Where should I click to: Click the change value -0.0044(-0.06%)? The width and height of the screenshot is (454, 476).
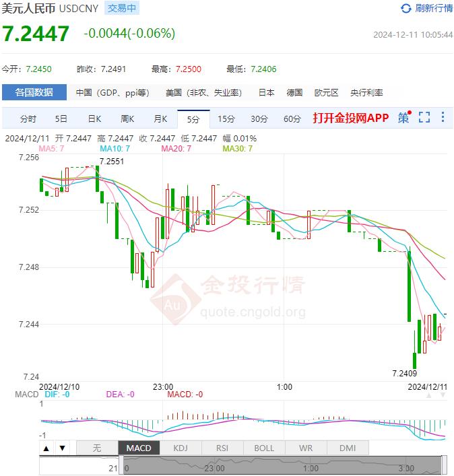129,34
